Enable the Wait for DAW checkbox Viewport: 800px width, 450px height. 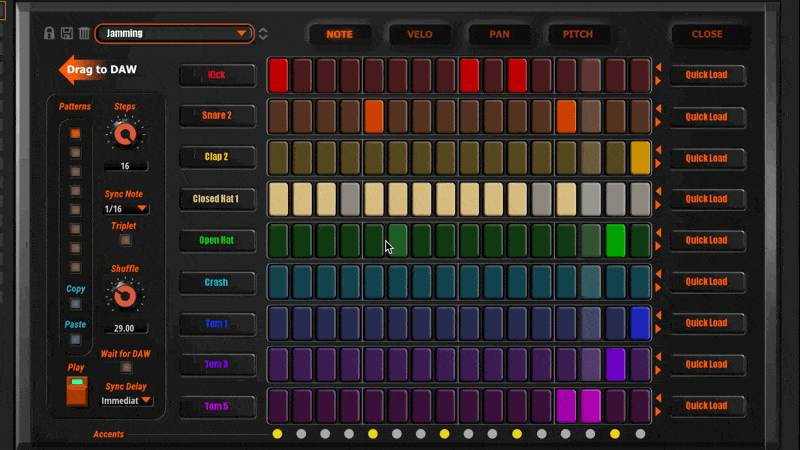125,368
